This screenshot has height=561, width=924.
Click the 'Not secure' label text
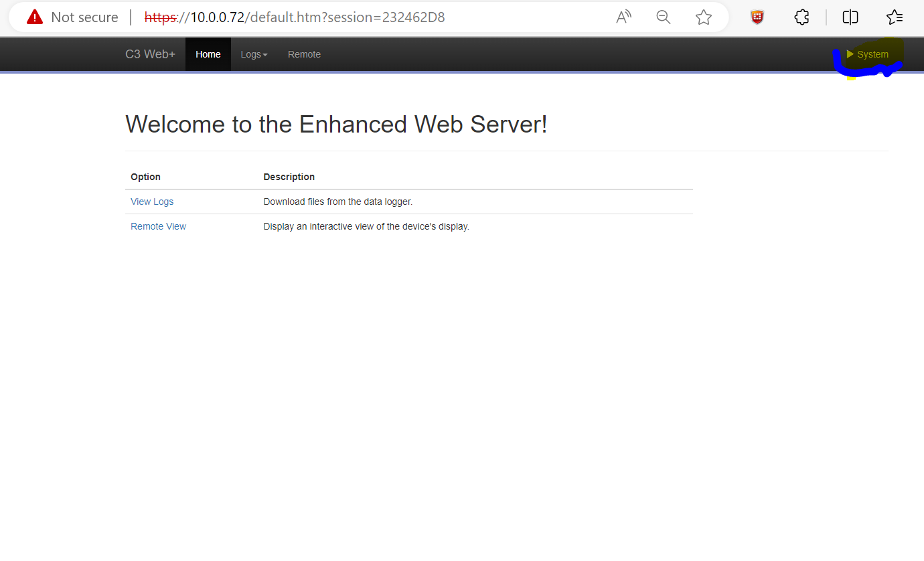[x=84, y=17]
